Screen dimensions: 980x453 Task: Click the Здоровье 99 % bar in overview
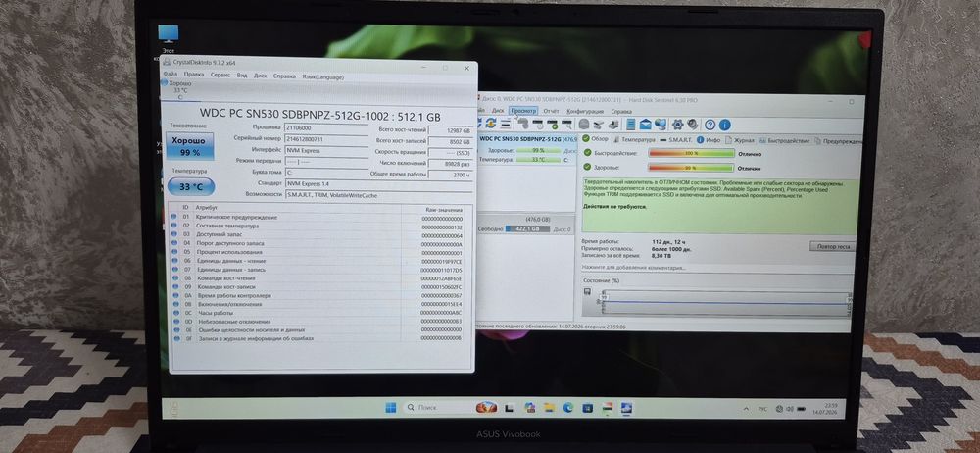click(691, 168)
